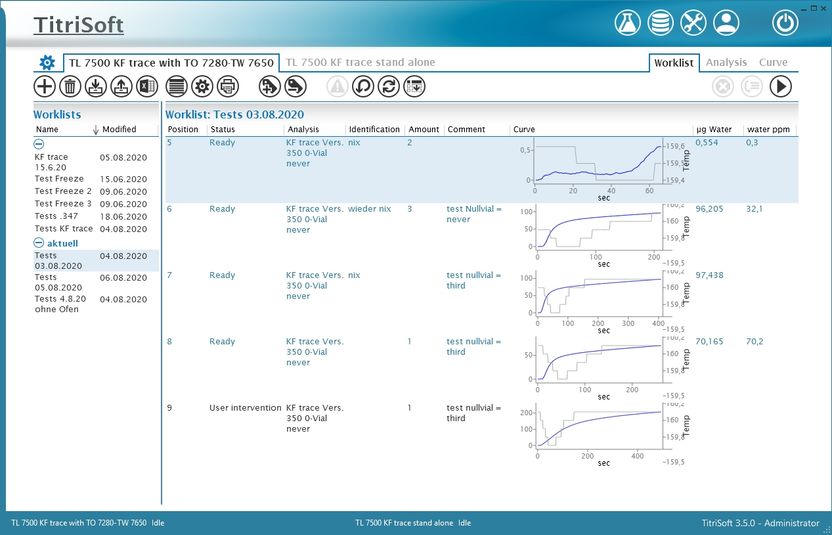Select Tests 4.8.20 ohne Ofen worklist
This screenshot has width=832, height=535.
pos(96,304)
